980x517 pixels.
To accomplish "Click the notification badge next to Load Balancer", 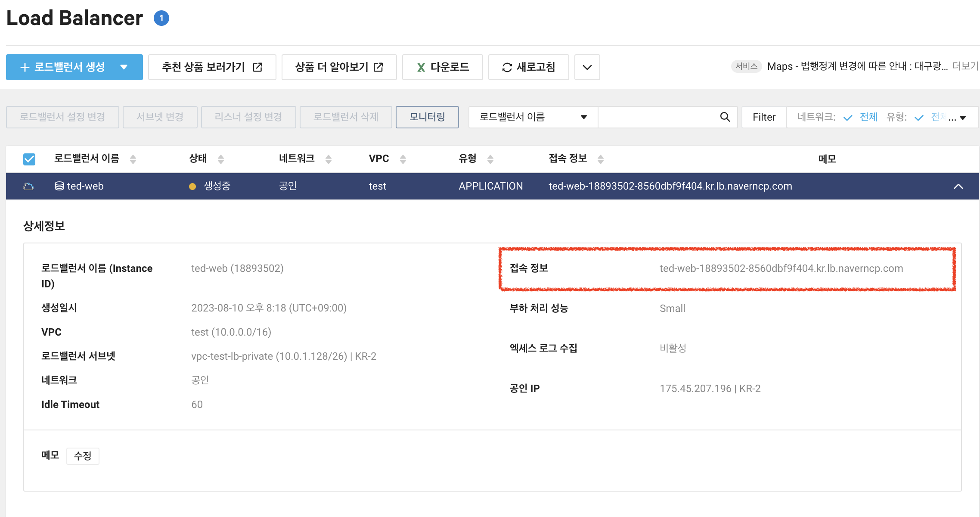I will click(x=161, y=18).
